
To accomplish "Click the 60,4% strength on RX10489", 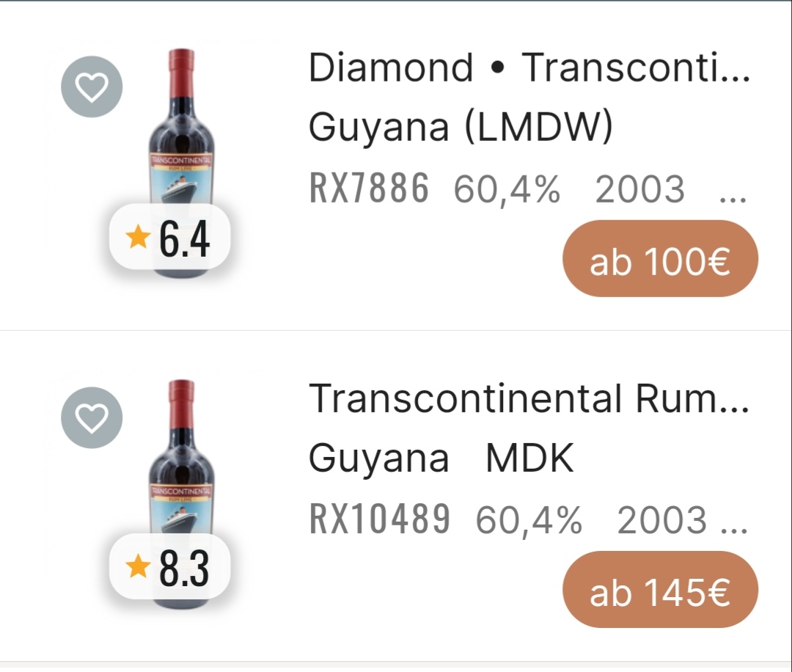I will point(529,521).
